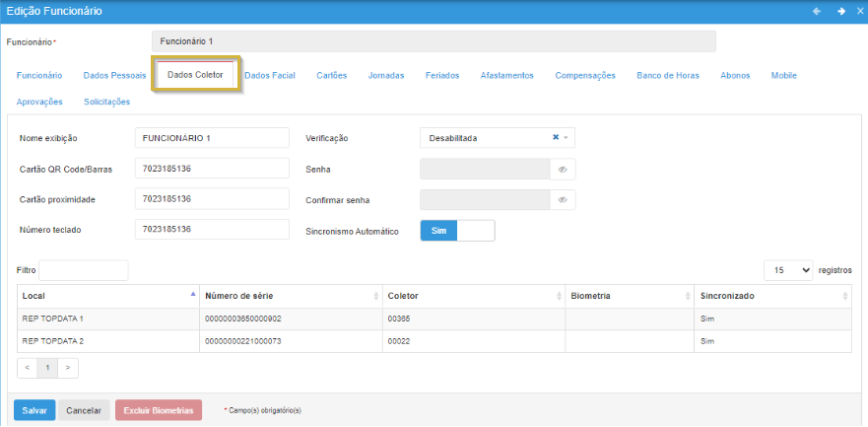
Task: Sort by Coletor column
Action: click(560, 296)
